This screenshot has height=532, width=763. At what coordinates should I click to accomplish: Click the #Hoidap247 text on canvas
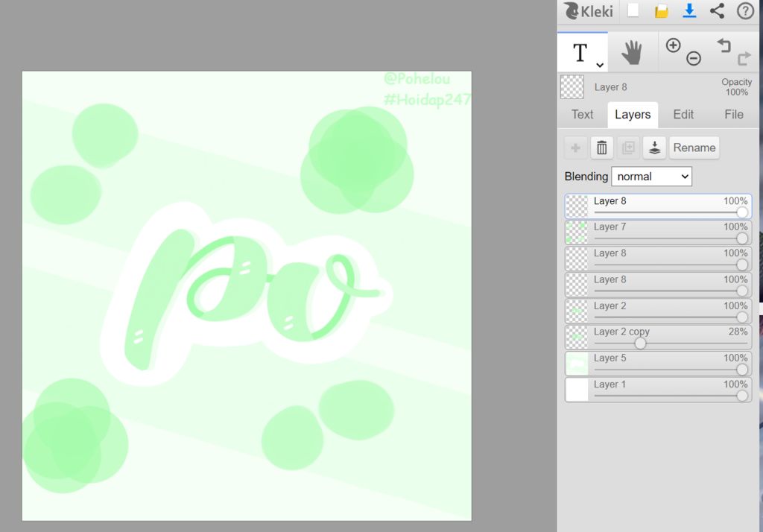(427, 99)
